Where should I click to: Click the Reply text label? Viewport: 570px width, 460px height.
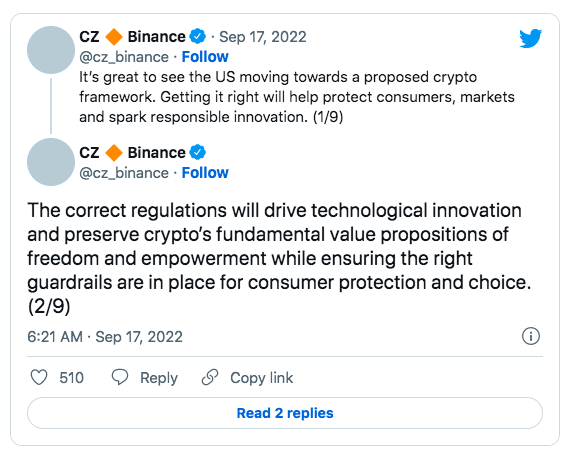159,378
